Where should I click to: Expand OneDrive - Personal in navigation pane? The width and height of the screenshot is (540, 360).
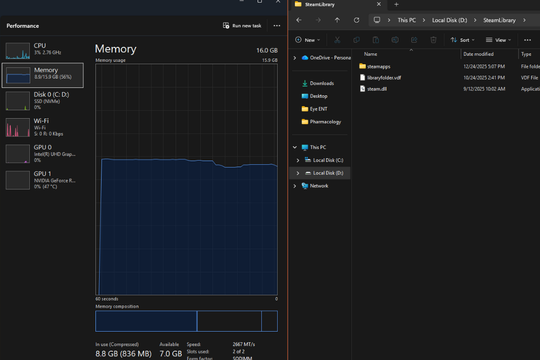point(295,58)
